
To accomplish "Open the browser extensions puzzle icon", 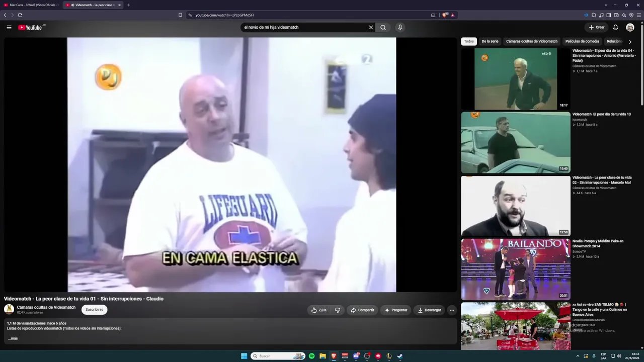I will 594,15.
